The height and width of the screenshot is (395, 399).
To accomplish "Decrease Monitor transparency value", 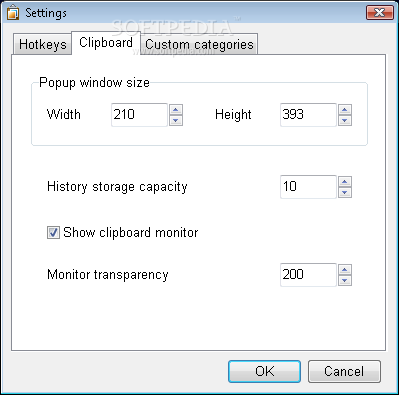I will (x=345, y=280).
